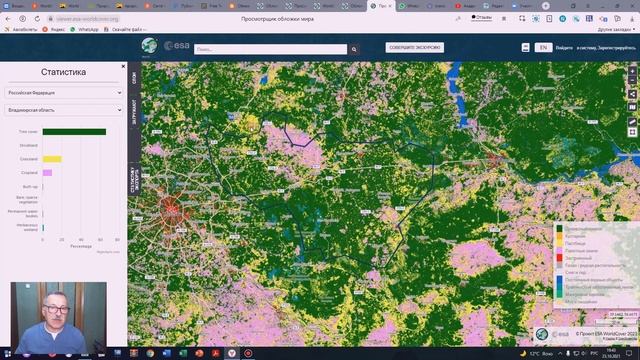
Task: Open the Авиабилеты bookmark
Action: 21,29
